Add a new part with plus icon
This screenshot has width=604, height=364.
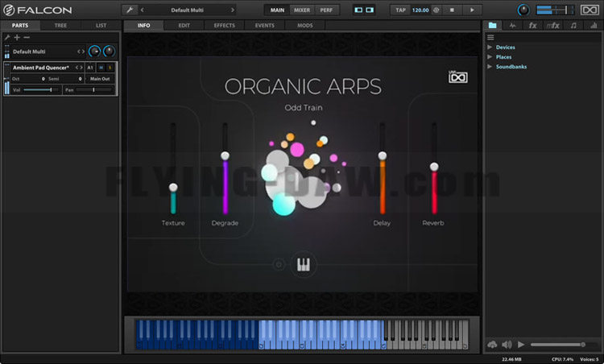(17, 37)
